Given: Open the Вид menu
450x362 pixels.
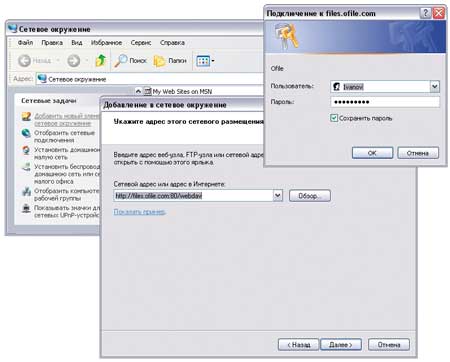Looking at the screenshot, I should coord(77,43).
